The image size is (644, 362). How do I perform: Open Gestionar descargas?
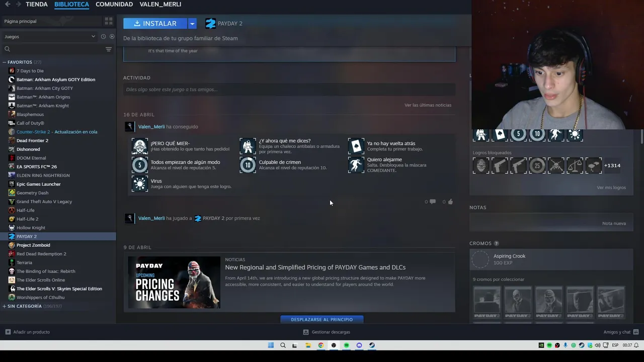(327, 332)
